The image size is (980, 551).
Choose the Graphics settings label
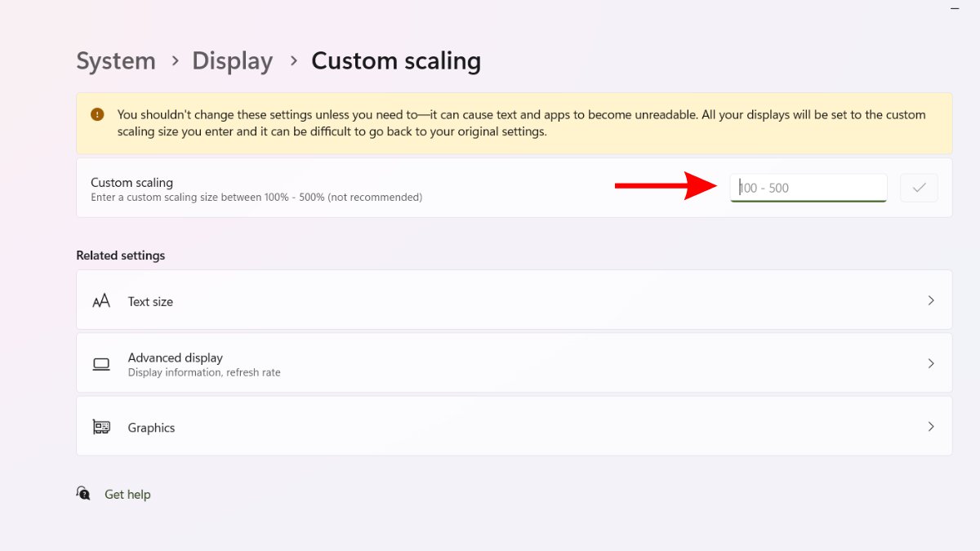pos(151,428)
